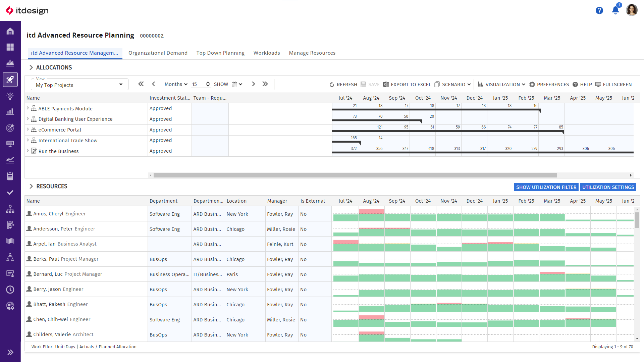Open the org hierarchy icon in sidebar
This screenshot has height=362, width=644.
[x=10, y=209]
